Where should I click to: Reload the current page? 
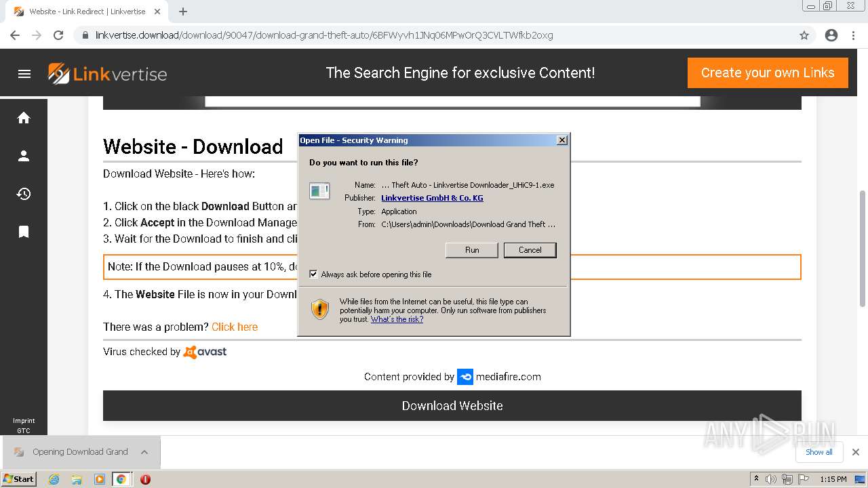(x=58, y=35)
